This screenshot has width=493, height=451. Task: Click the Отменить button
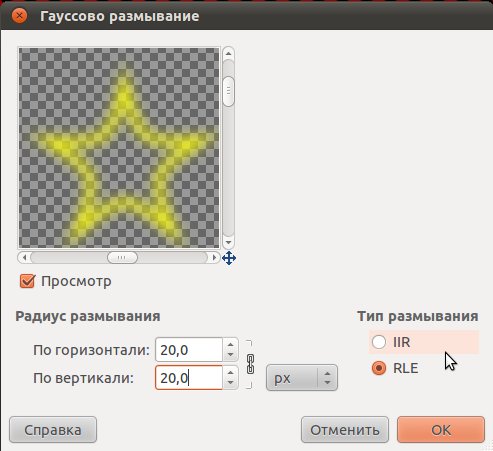pos(345,430)
